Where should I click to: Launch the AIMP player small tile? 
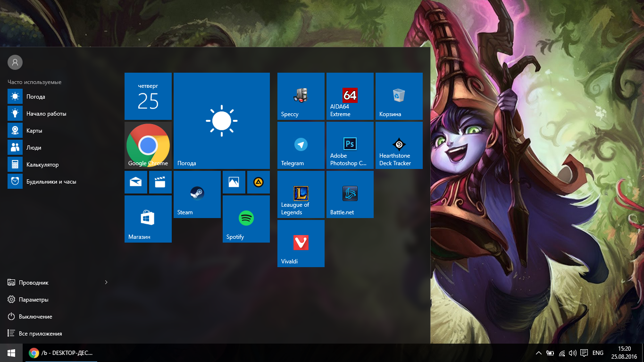[x=259, y=182]
